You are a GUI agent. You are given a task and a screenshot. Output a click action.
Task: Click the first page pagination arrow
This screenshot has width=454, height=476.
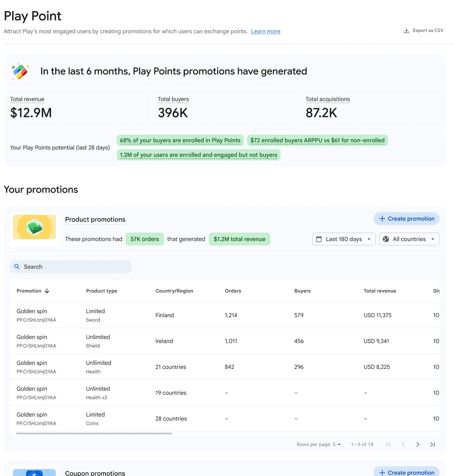pyautogui.click(x=389, y=444)
